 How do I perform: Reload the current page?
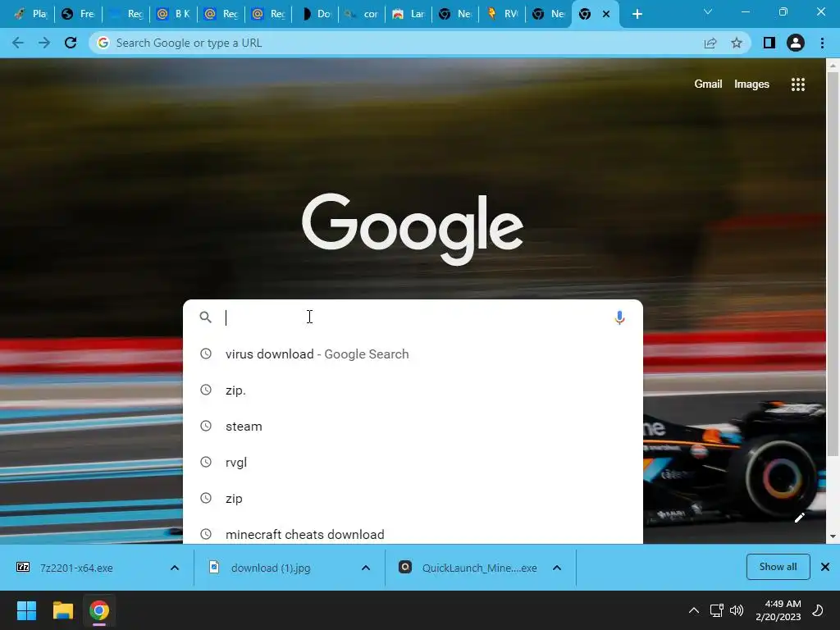pyautogui.click(x=71, y=43)
